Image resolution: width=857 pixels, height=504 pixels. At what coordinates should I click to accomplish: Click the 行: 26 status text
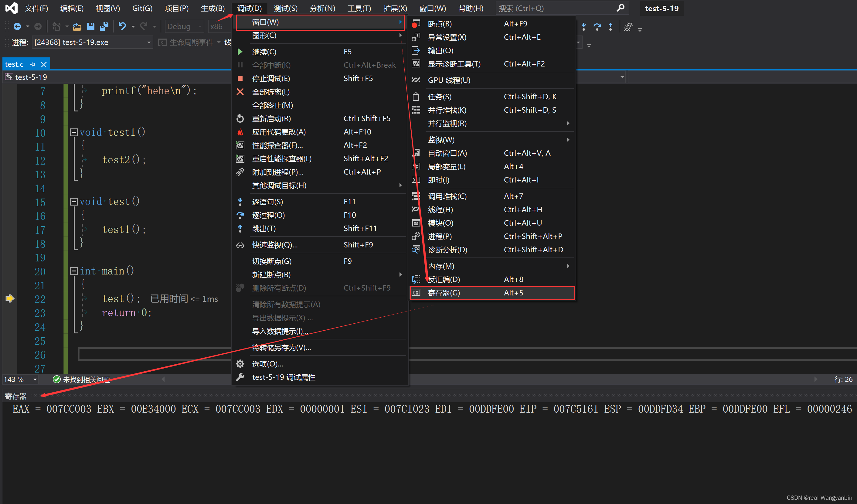(x=843, y=380)
